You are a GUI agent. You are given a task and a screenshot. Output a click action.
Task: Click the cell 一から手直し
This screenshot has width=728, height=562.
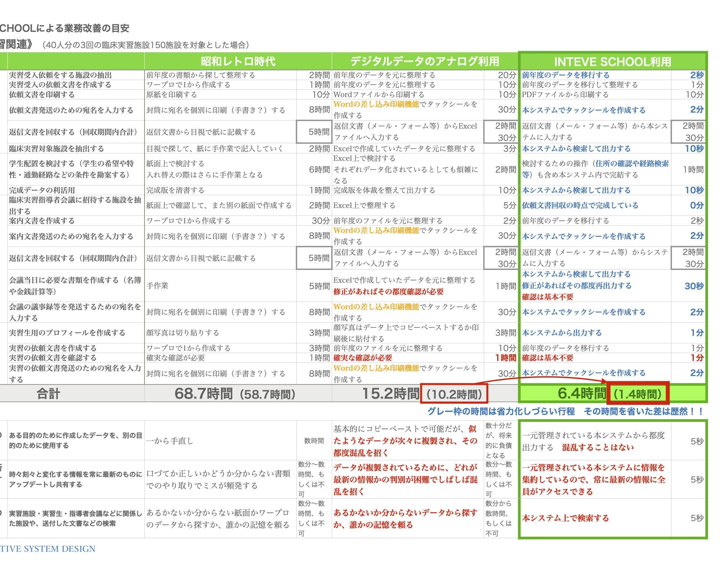170,441
